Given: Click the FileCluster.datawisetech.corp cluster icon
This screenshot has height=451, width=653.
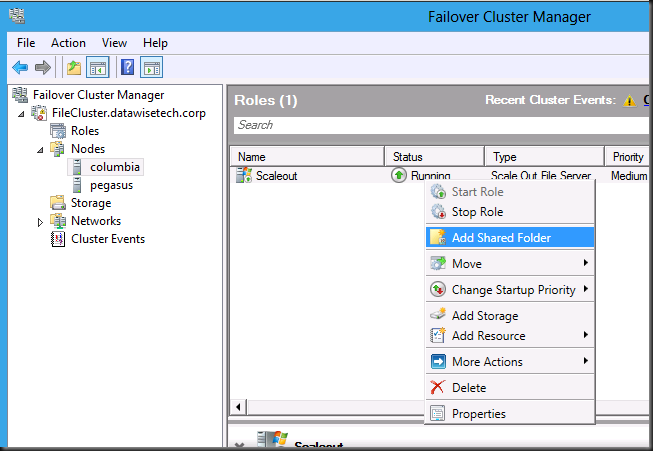Looking at the screenshot, I should point(39,113).
